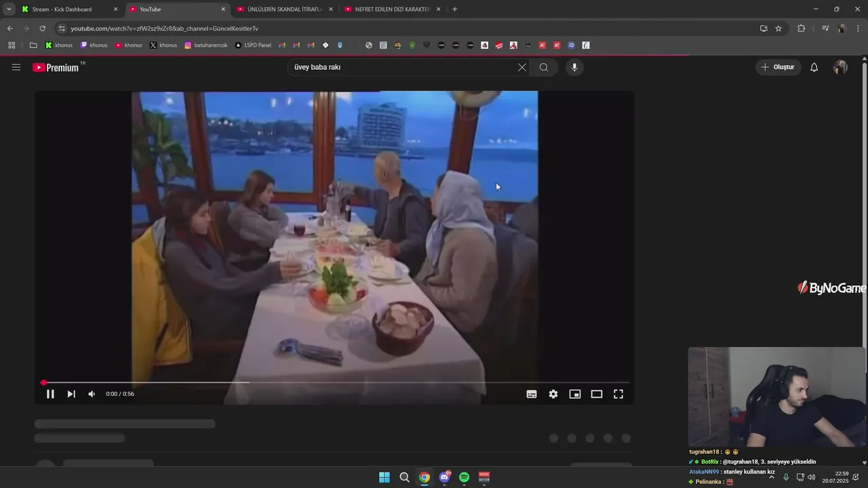This screenshot has height=488, width=868.
Task: Open Windows taskbar search
Action: tap(404, 477)
